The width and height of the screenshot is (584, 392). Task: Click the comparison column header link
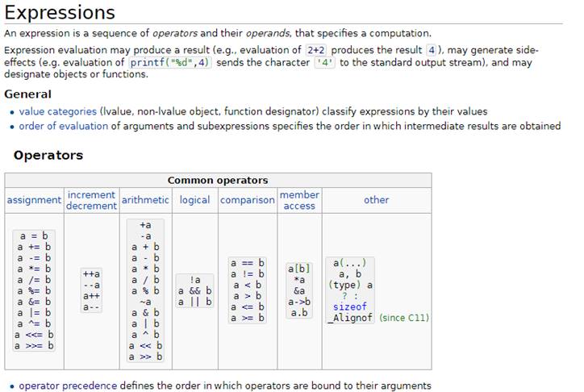click(x=248, y=200)
